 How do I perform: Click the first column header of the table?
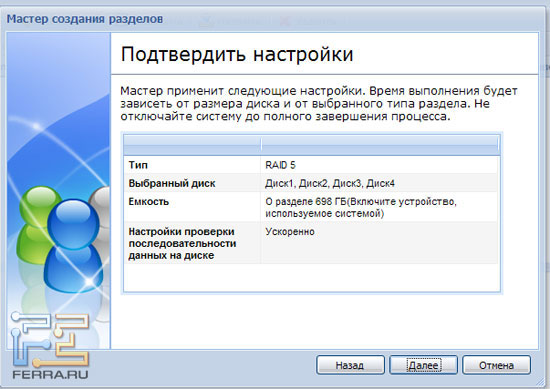(x=192, y=145)
